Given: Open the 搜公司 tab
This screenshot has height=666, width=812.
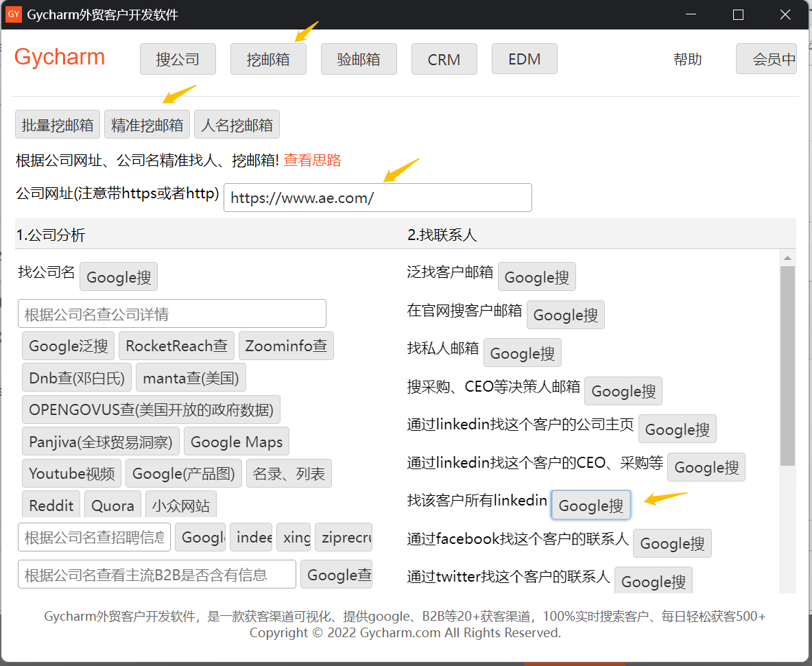Looking at the screenshot, I should (x=178, y=59).
